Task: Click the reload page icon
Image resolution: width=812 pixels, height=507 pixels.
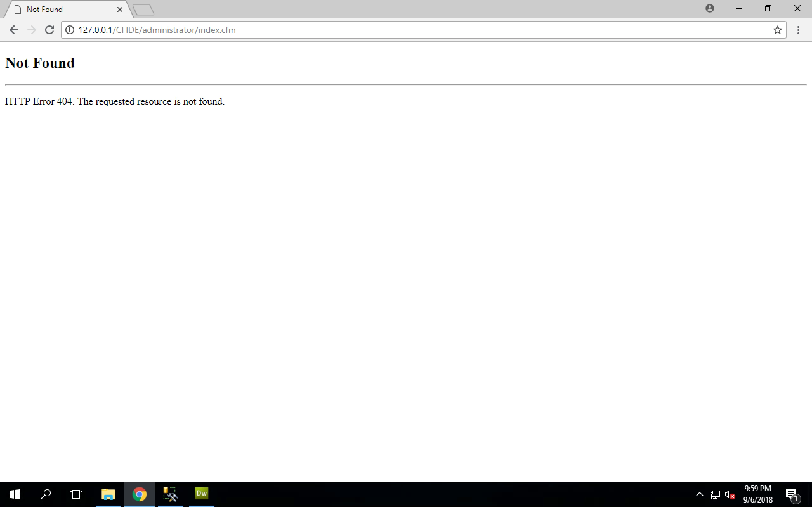Action: 50,30
